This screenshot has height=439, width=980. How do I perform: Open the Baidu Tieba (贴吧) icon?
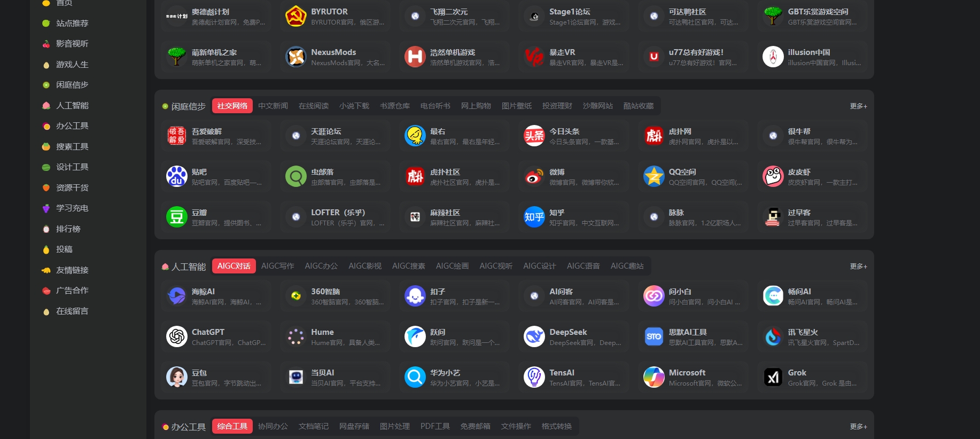tap(177, 176)
